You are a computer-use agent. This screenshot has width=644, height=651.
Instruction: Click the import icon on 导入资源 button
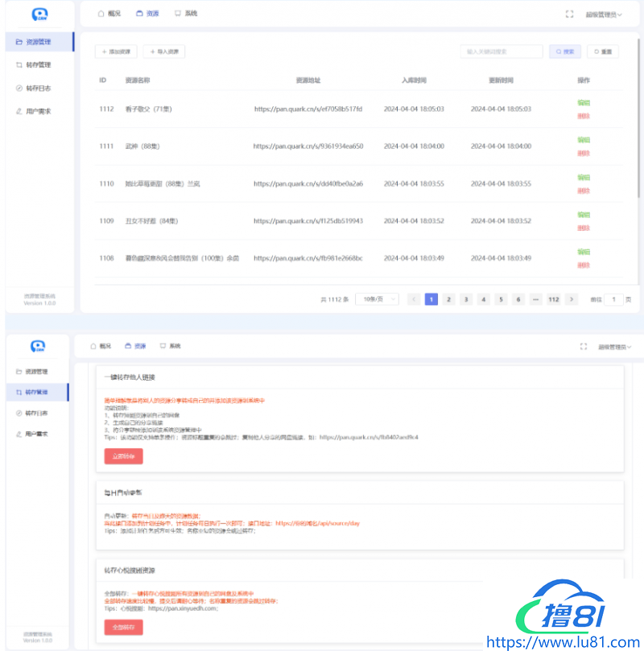point(151,52)
